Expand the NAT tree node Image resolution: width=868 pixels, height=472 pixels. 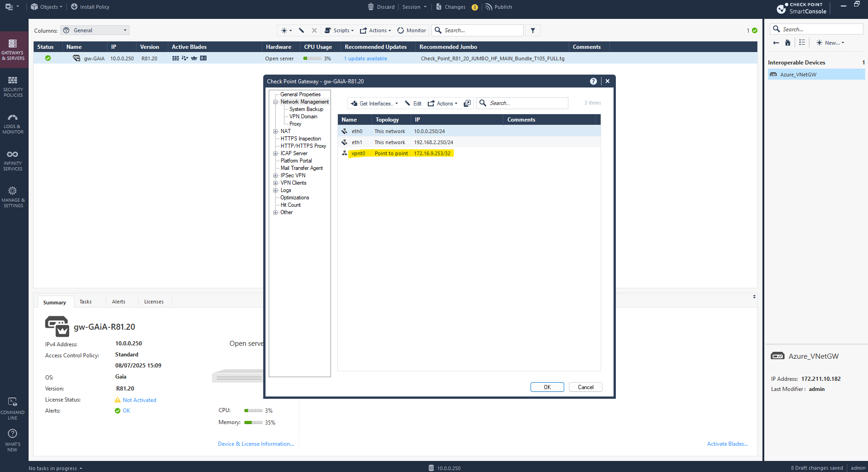pyautogui.click(x=276, y=131)
